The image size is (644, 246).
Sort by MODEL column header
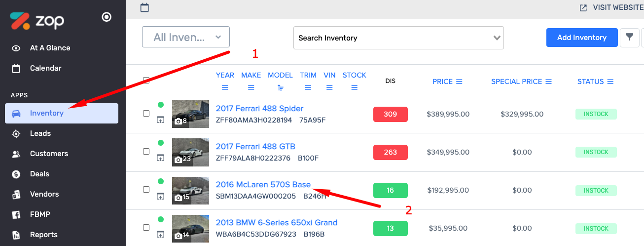click(x=280, y=75)
